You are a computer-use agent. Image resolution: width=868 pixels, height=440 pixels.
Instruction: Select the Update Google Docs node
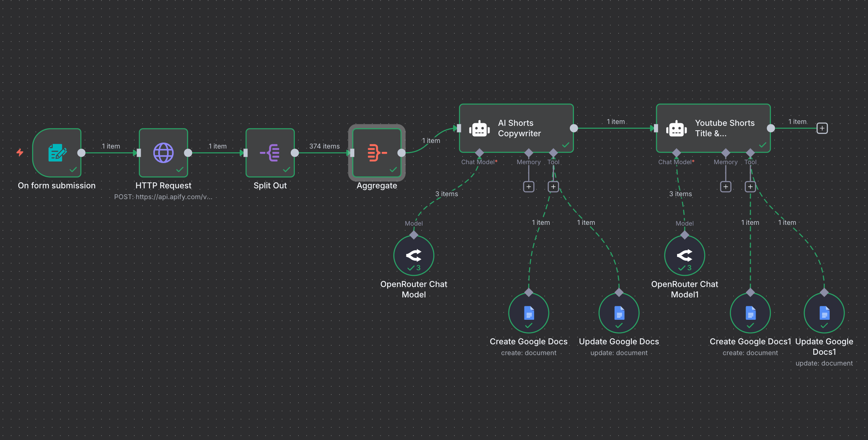619,313
